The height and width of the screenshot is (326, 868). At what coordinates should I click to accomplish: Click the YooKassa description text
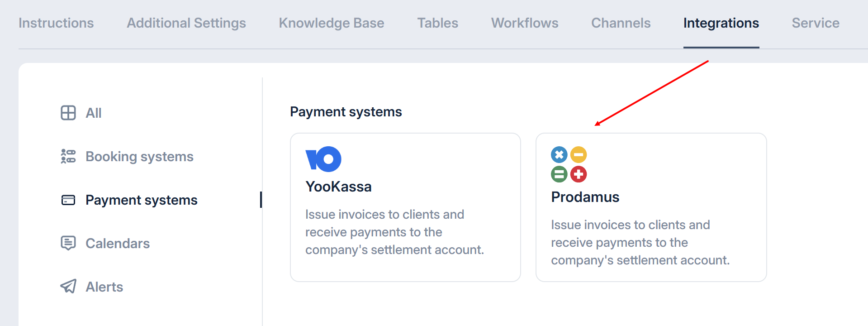click(x=394, y=232)
